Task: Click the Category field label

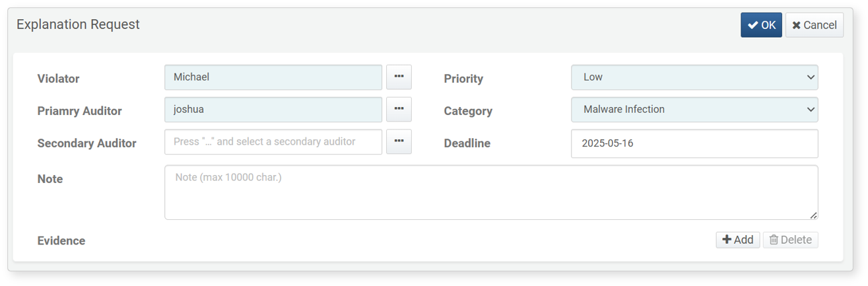Action: tap(468, 111)
